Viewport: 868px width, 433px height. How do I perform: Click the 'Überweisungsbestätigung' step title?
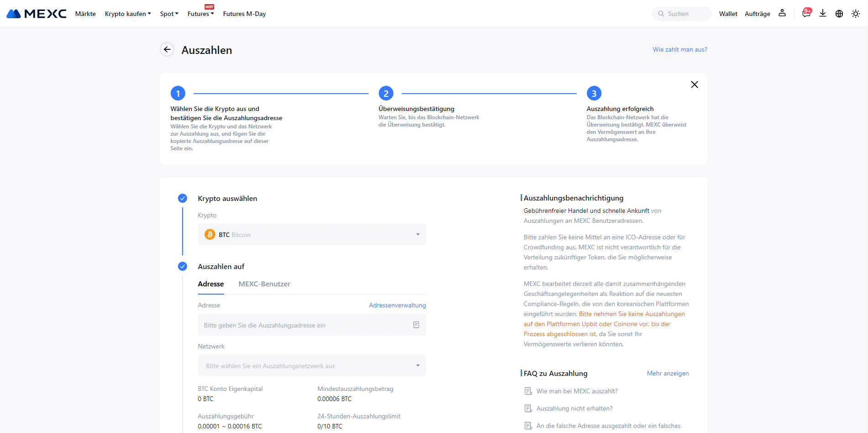(417, 109)
